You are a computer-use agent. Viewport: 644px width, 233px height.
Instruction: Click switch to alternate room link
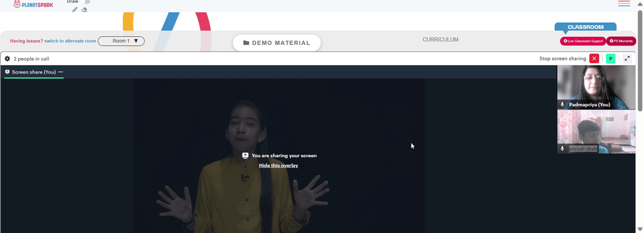70,41
